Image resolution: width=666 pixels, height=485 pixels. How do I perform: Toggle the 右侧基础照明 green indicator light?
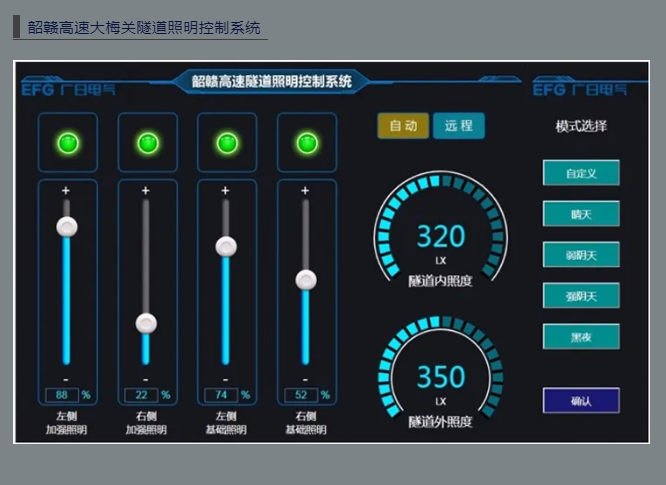click(306, 143)
